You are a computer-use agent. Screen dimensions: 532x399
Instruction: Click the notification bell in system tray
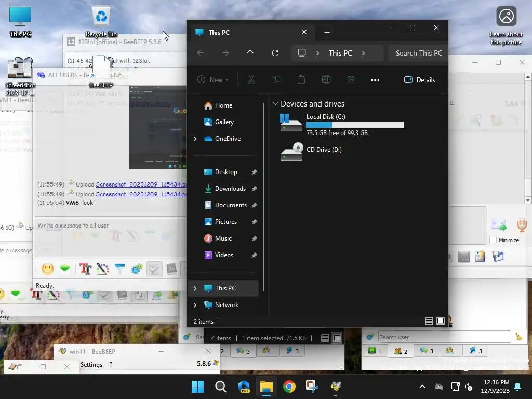(518, 387)
